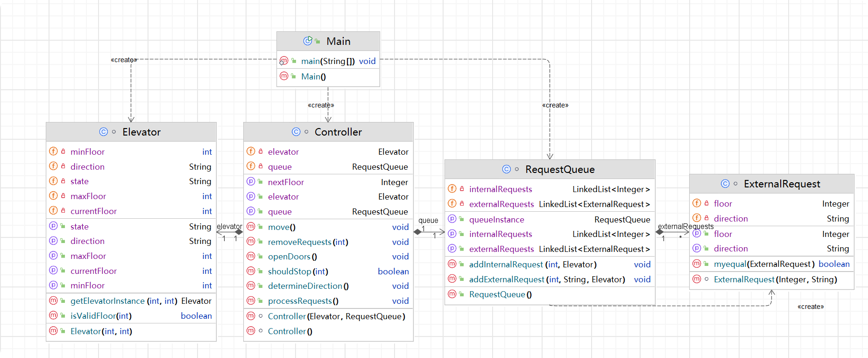Click method icon of move() in Controller
868x358 pixels.
pos(251,226)
